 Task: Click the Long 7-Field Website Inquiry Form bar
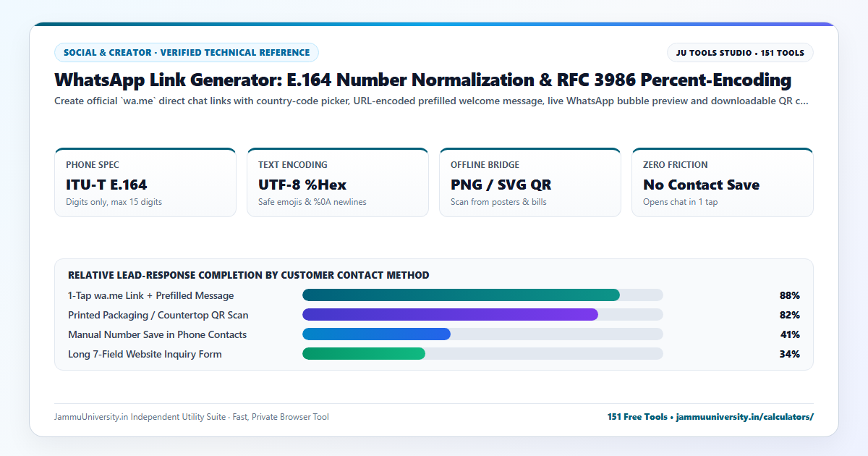tap(482, 354)
